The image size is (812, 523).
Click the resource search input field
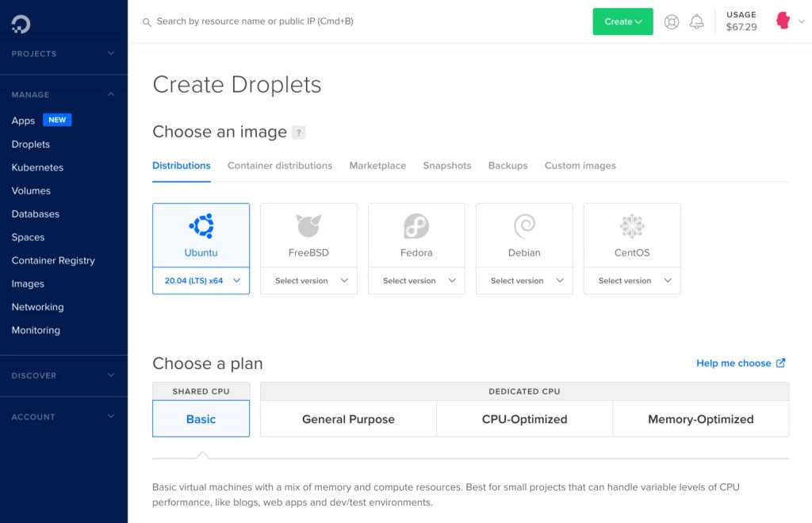pyautogui.click(x=255, y=21)
